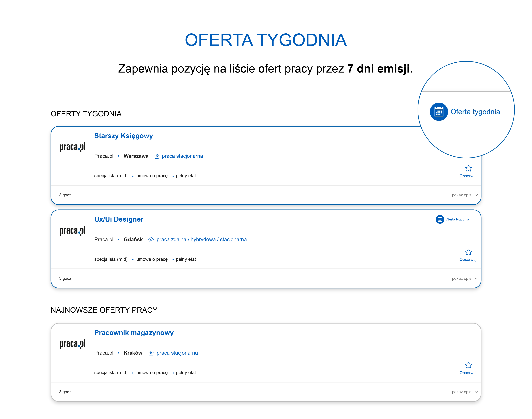Click calendar badge icon on Ux/Ui Designer offer
Screen dimensions: 532x419
pyautogui.click(x=440, y=219)
